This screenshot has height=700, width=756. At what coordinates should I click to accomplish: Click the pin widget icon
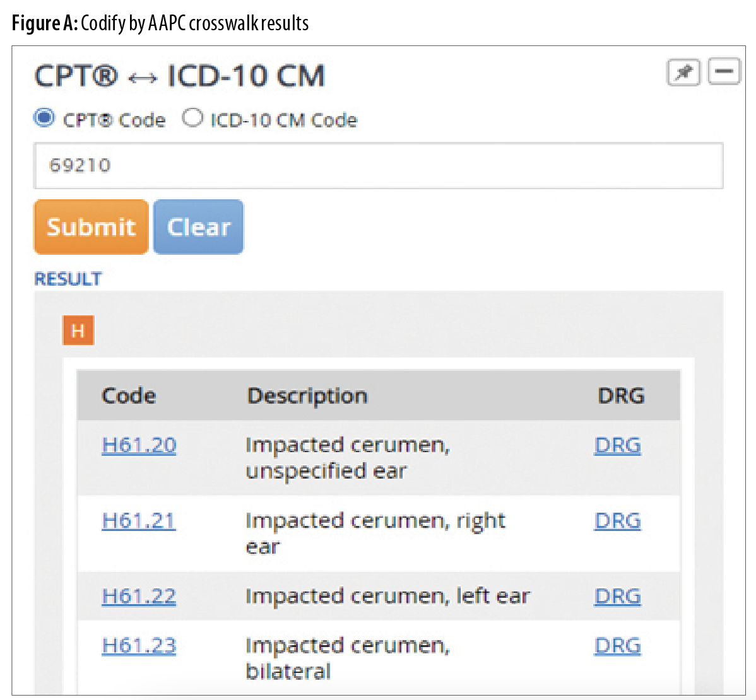683,73
